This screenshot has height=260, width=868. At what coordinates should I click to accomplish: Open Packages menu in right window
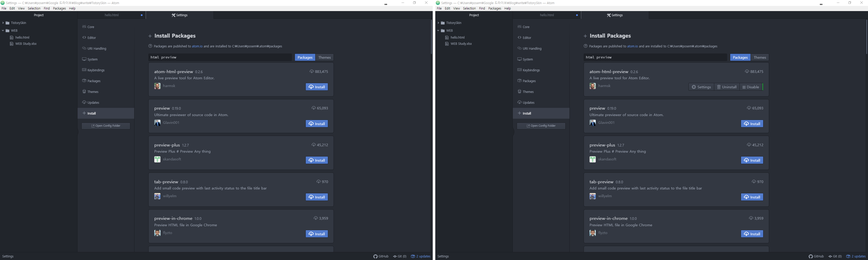click(495, 8)
